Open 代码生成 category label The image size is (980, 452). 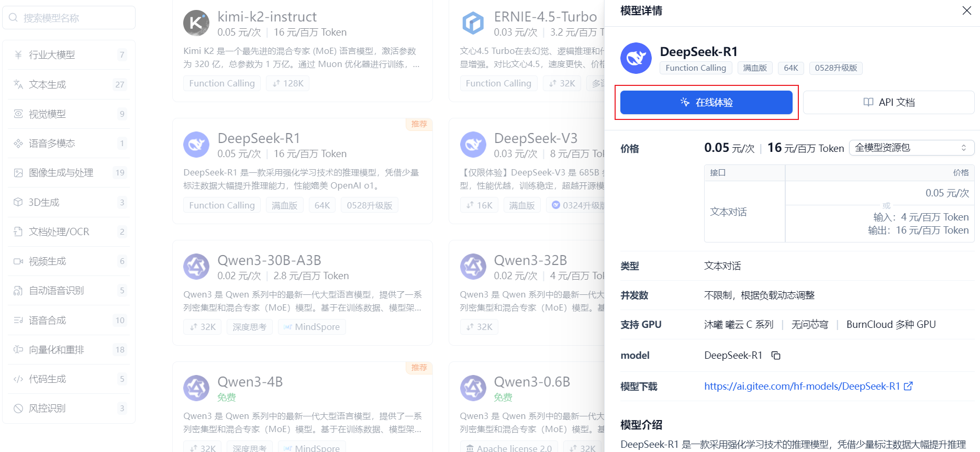[x=48, y=379]
